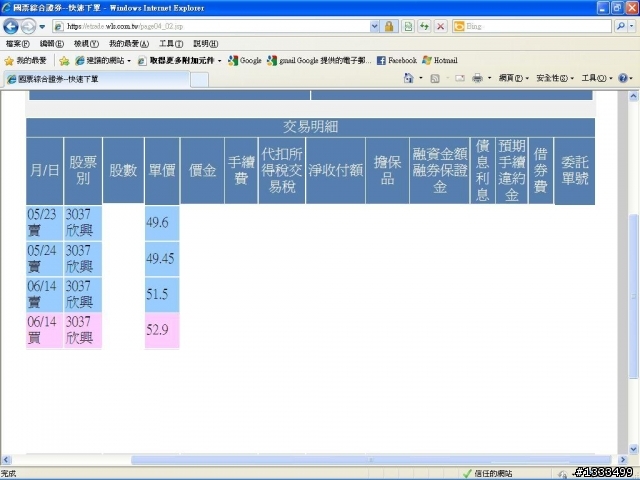Click the horizontal scrollbar thumb
The width and height of the screenshot is (640, 480).
pyautogui.click(x=371, y=460)
